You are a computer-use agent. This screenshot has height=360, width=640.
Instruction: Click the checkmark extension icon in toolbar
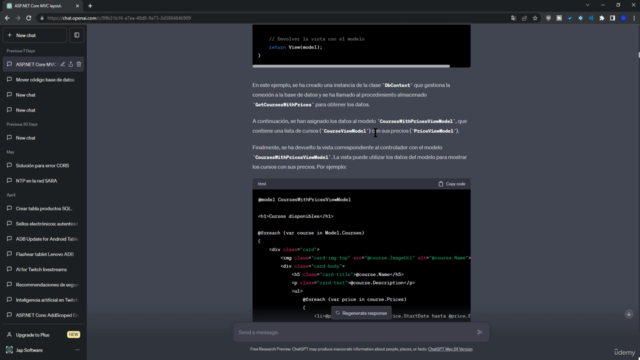point(570,18)
